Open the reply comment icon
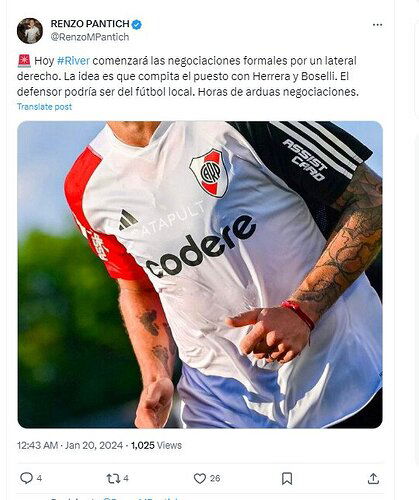 tap(26, 478)
